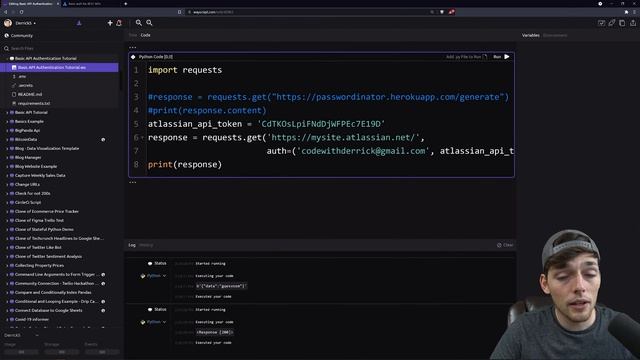Select the Log tab
Viewport: 640px width, 360px height.
pyautogui.click(x=132, y=245)
